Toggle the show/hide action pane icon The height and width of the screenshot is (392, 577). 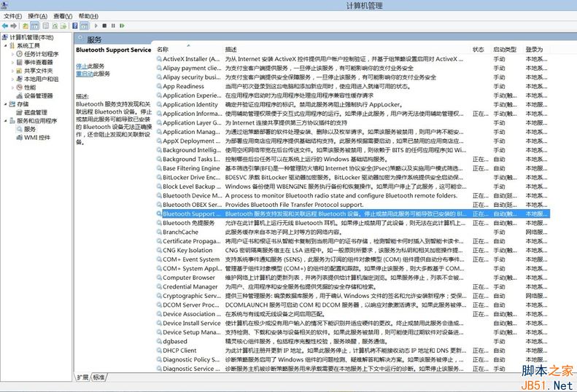85,26
